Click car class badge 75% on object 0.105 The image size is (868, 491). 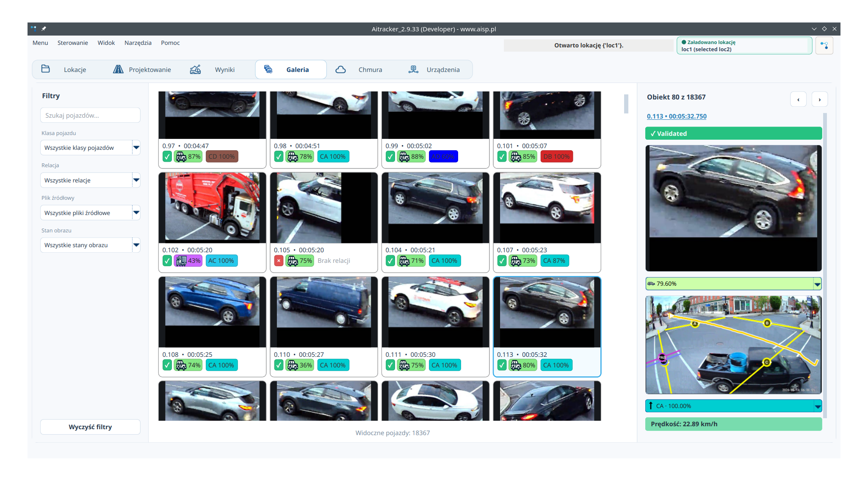click(300, 261)
